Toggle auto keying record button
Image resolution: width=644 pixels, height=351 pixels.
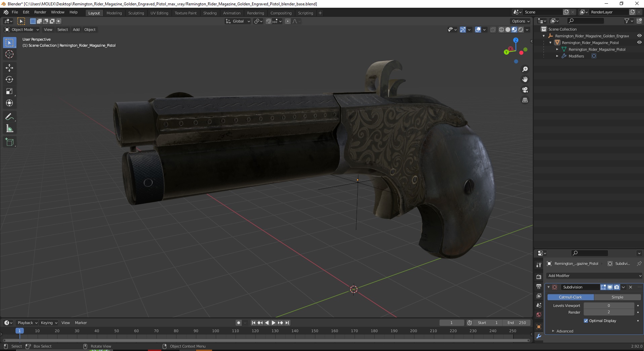[238, 323]
